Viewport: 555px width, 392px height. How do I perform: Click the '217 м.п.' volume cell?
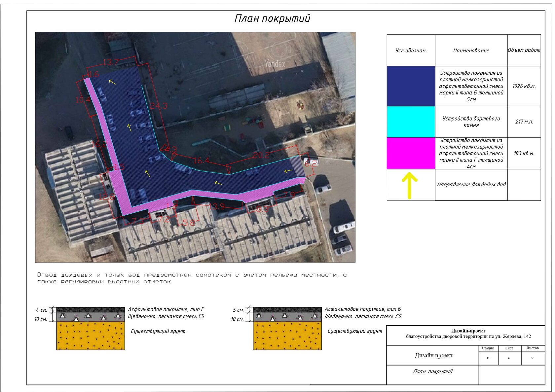point(524,122)
